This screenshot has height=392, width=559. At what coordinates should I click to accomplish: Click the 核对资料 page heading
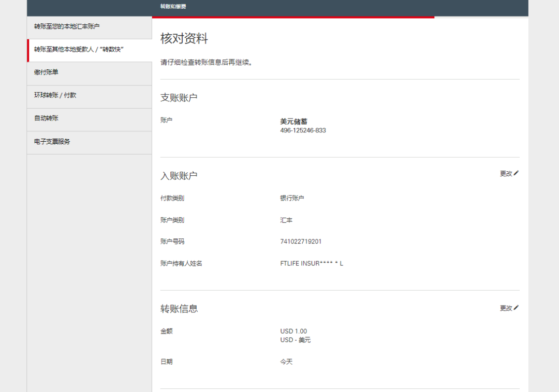(184, 38)
